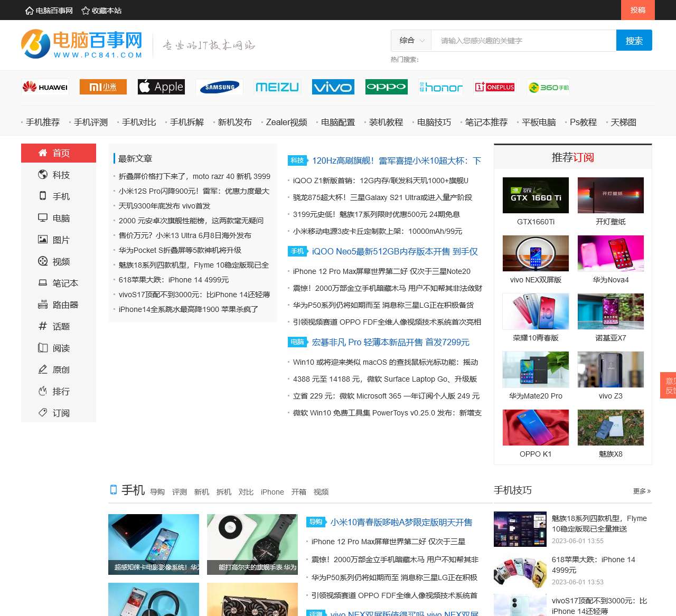Select the vivo brand logo
Viewport: 676px width, 616px height.
(x=333, y=87)
